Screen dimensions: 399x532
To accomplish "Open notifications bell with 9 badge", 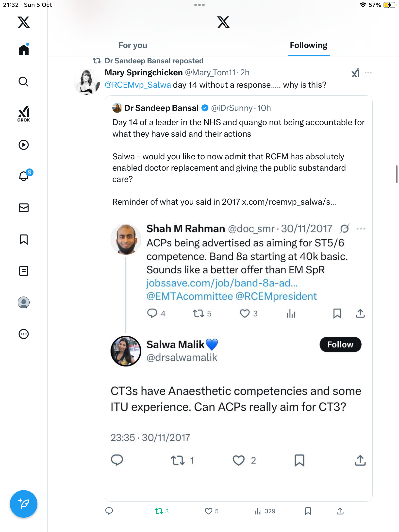I will [24, 176].
